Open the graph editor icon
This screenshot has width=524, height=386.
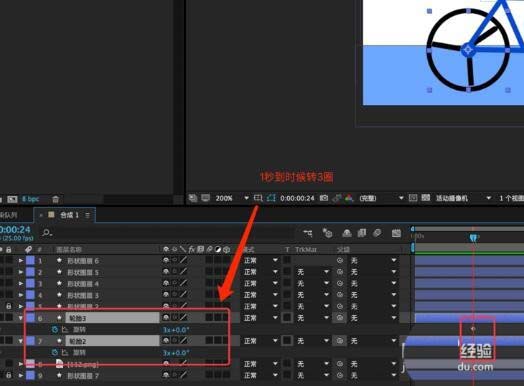point(396,233)
